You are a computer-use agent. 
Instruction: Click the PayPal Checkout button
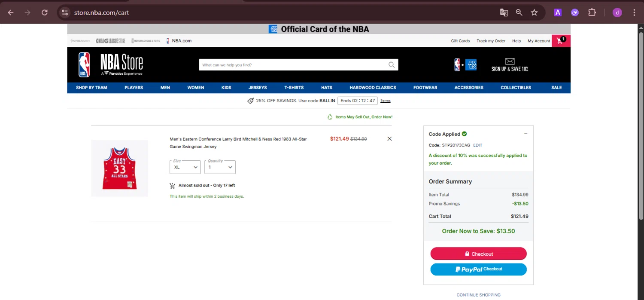click(479, 269)
